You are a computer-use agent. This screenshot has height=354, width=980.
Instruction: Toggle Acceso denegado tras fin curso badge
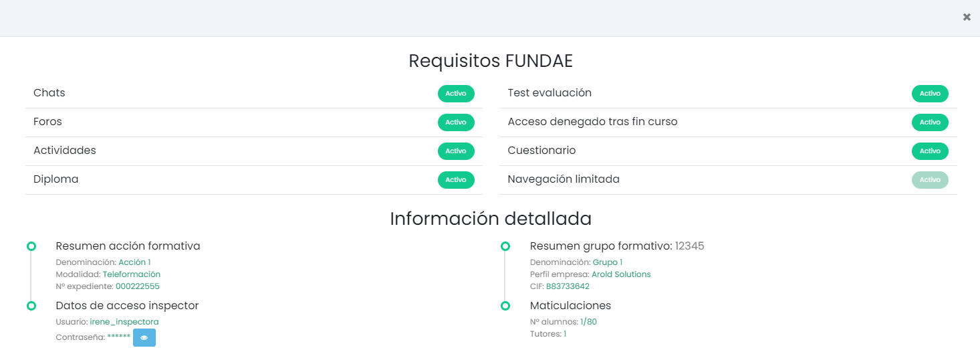(930, 122)
